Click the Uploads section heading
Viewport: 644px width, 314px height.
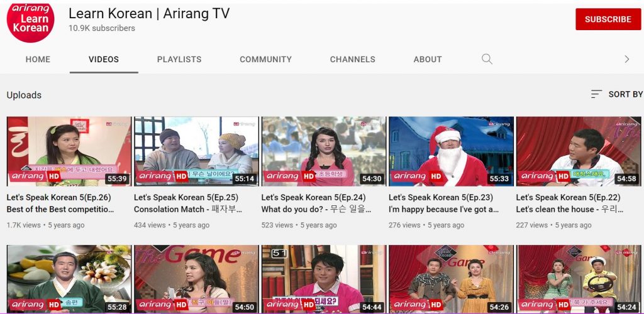coord(24,95)
